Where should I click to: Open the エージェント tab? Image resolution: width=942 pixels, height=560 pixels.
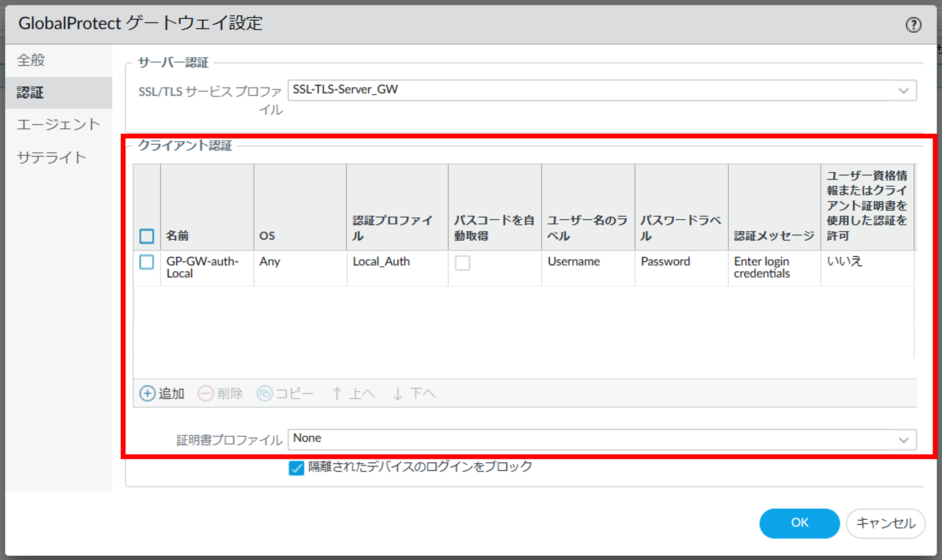[x=58, y=124]
